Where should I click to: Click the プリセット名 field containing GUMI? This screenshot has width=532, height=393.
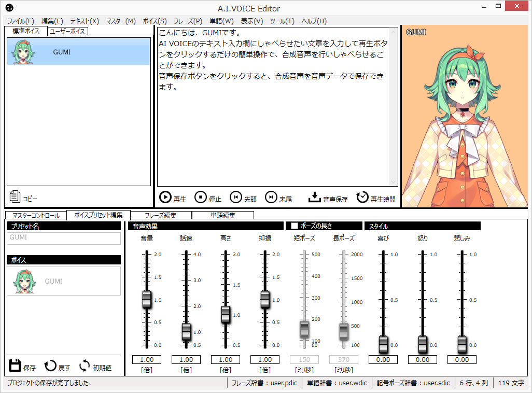coord(64,238)
